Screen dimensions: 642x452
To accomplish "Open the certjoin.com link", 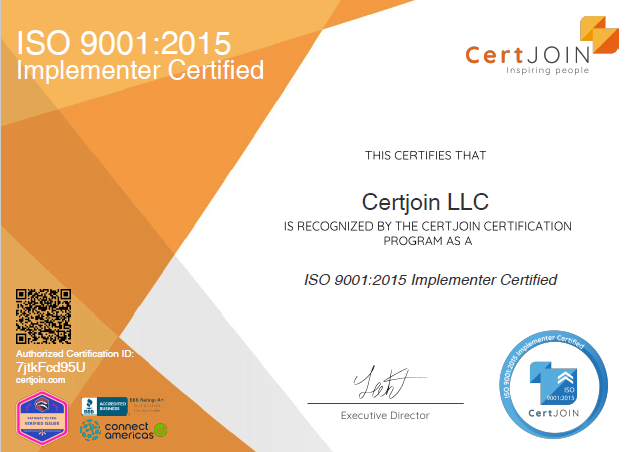I will pyautogui.click(x=41, y=380).
